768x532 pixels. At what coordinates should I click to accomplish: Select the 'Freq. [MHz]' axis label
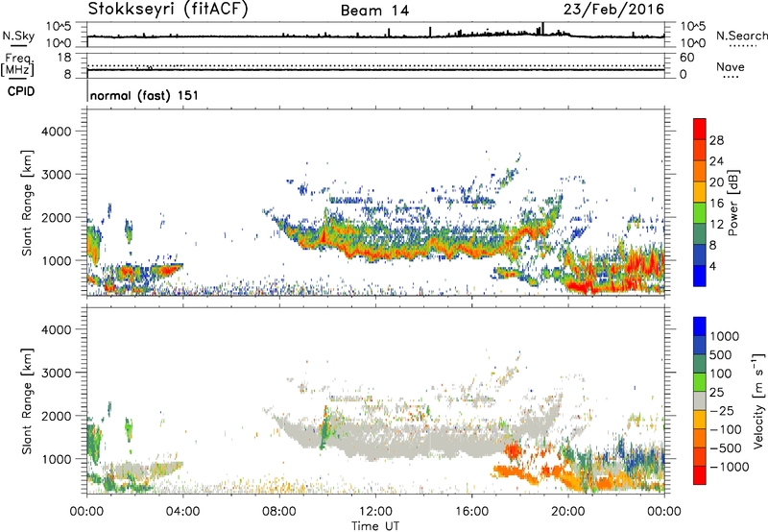[x=18, y=65]
